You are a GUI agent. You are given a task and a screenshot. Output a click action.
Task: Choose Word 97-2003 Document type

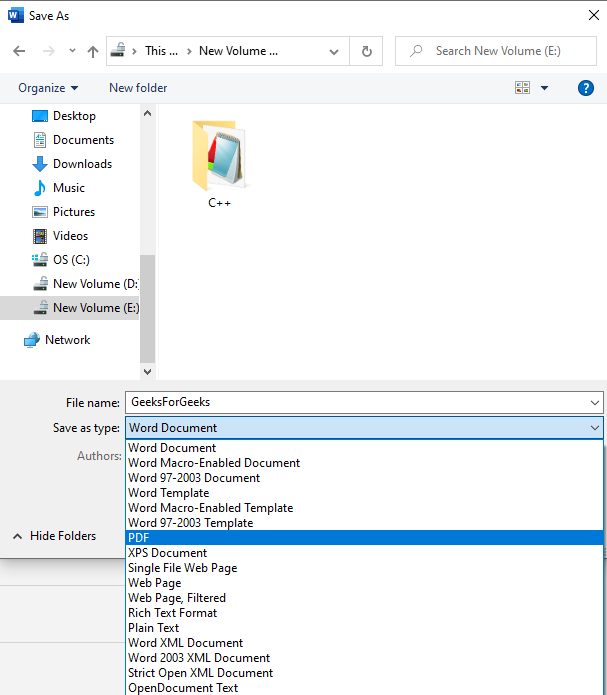pyautogui.click(x=364, y=478)
